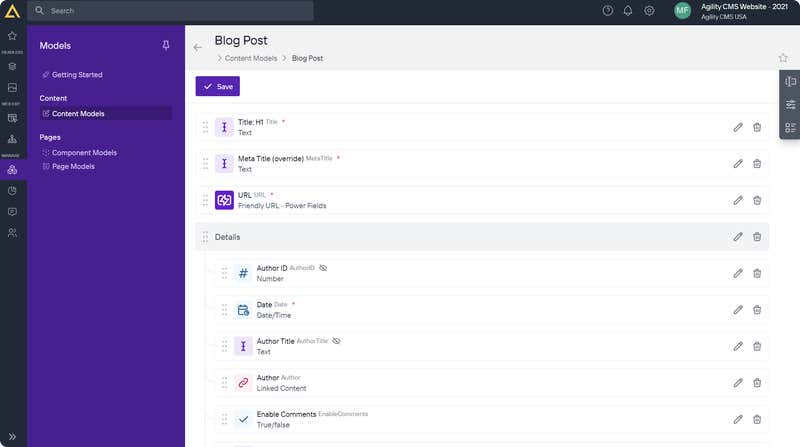Delete the Enable Comments field
The width and height of the screenshot is (800, 447).
(757, 419)
